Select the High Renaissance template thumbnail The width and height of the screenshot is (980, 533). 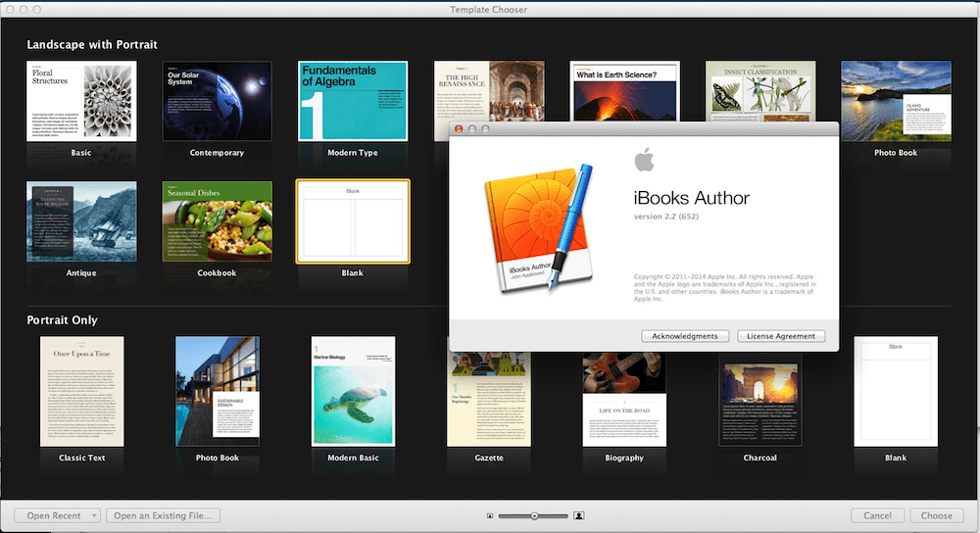(489, 91)
